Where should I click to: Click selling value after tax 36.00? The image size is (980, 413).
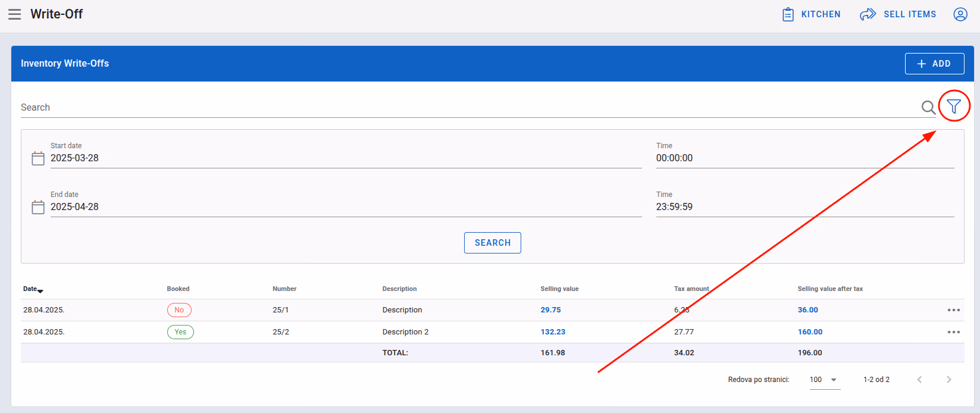coord(808,310)
